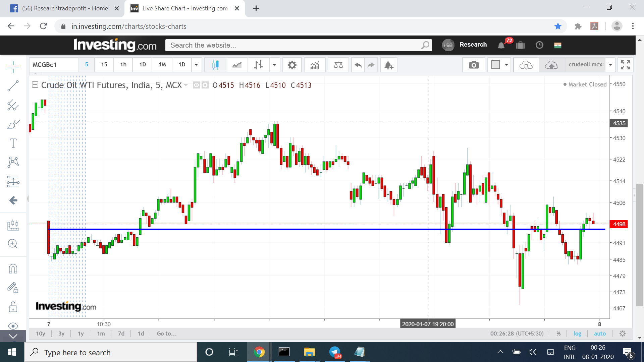
Task: Open the layout dropdown arrow
Action: (506, 65)
